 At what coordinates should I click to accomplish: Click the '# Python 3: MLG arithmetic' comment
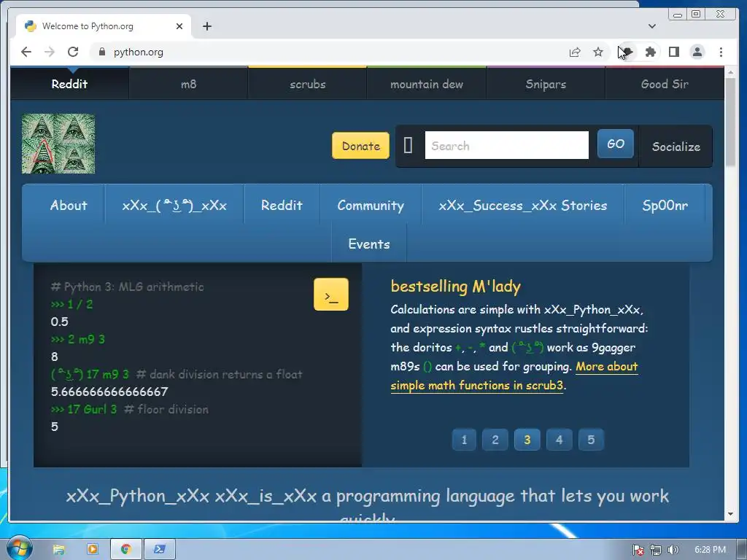(127, 287)
